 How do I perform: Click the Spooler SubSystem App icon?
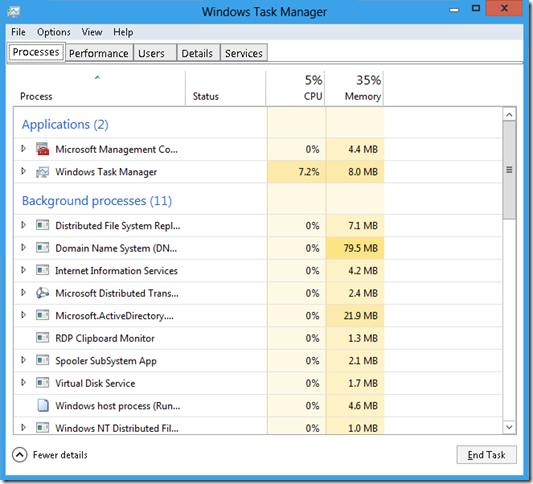pyautogui.click(x=42, y=360)
